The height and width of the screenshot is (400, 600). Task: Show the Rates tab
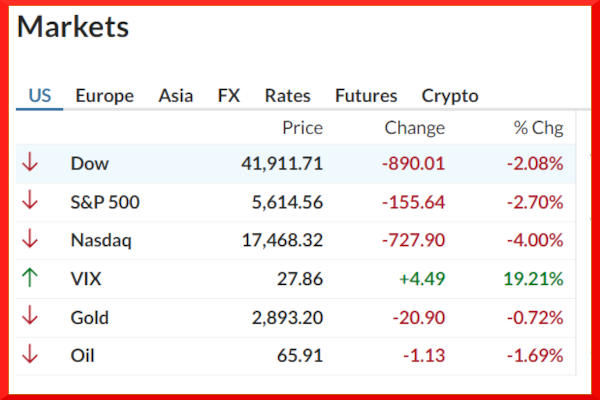[287, 96]
